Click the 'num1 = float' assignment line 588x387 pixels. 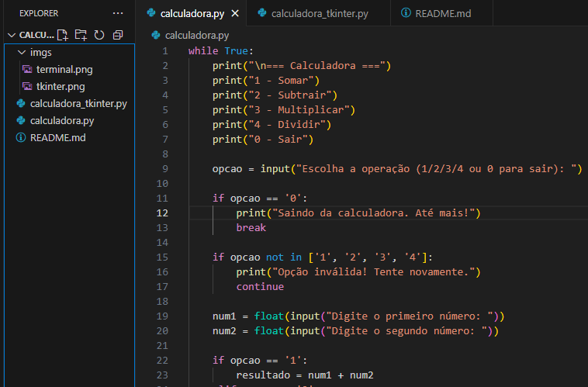(358, 316)
